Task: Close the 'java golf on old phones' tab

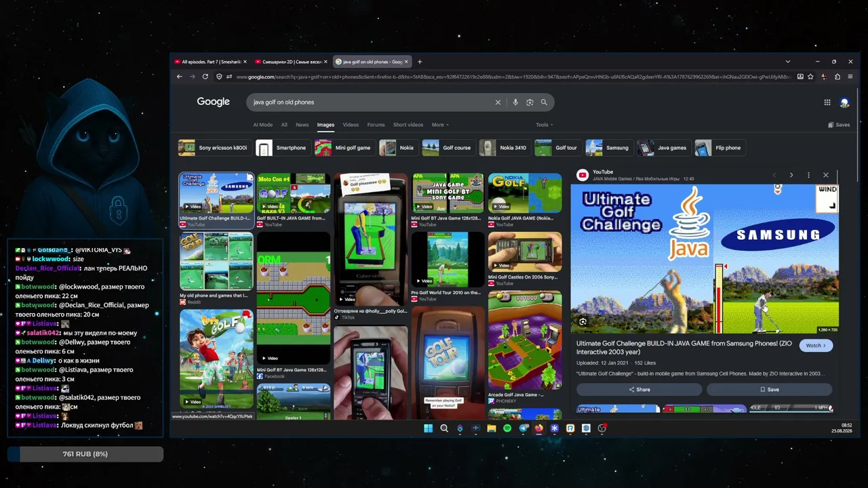Action: tap(407, 62)
